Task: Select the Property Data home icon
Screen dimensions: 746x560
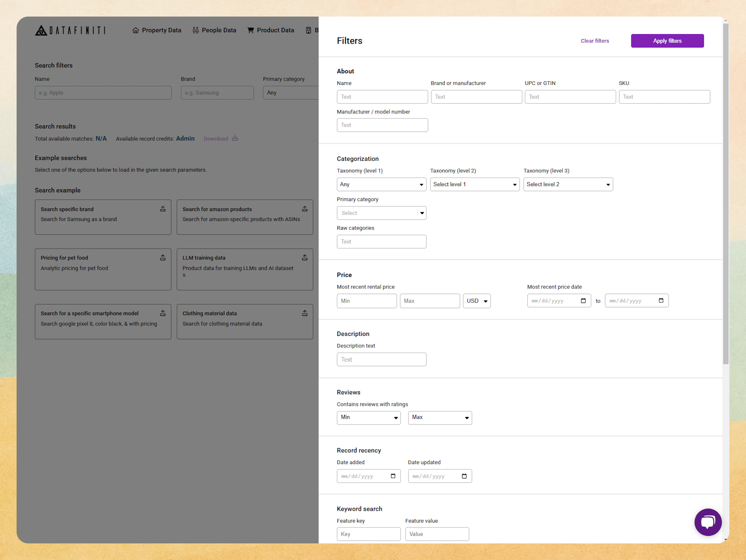Action: pyautogui.click(x=136, y=30)
